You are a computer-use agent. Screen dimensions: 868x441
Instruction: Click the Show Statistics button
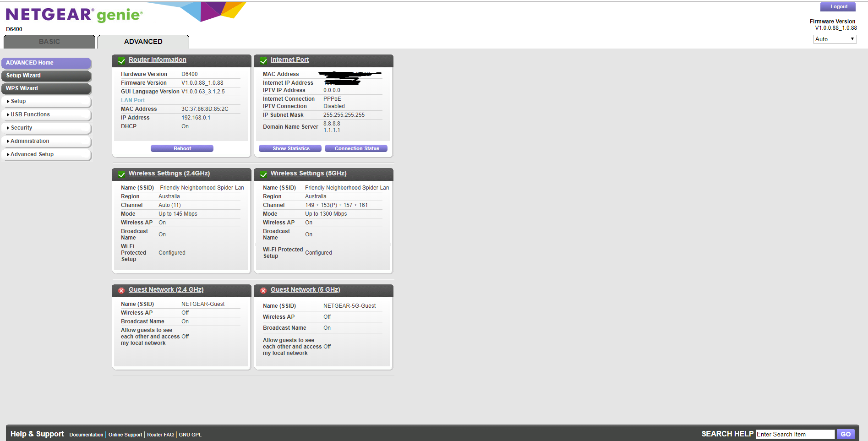click(x=290, y=148)
